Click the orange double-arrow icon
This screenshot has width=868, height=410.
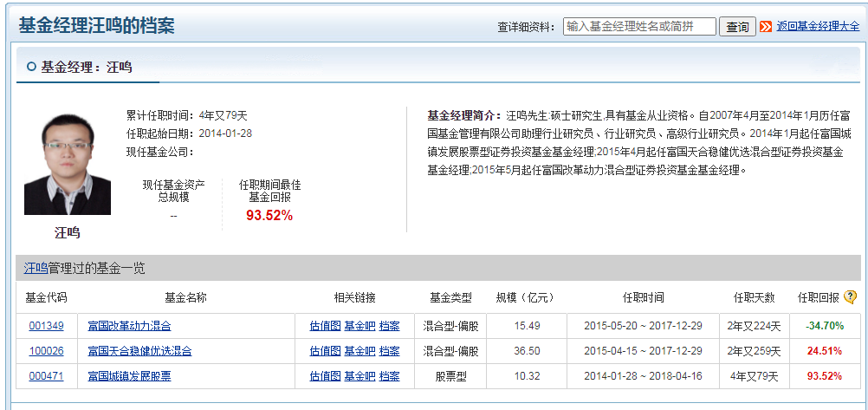coord(766,27)
